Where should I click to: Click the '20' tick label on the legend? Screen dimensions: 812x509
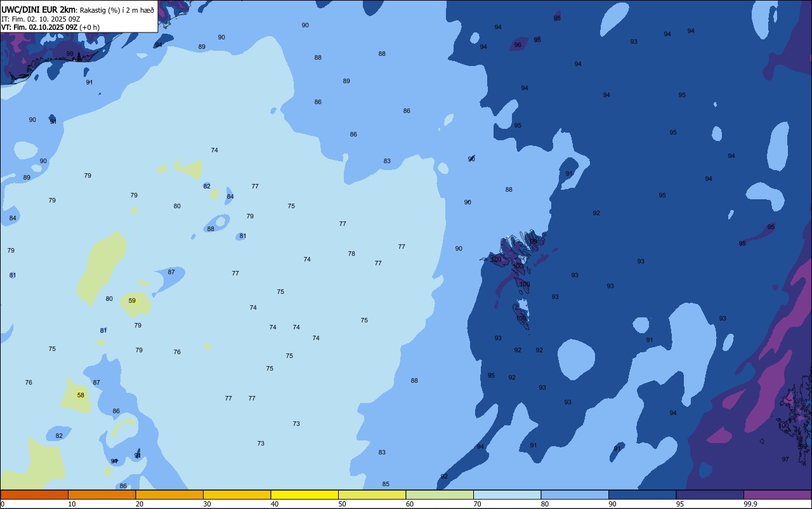pos(140,504)
